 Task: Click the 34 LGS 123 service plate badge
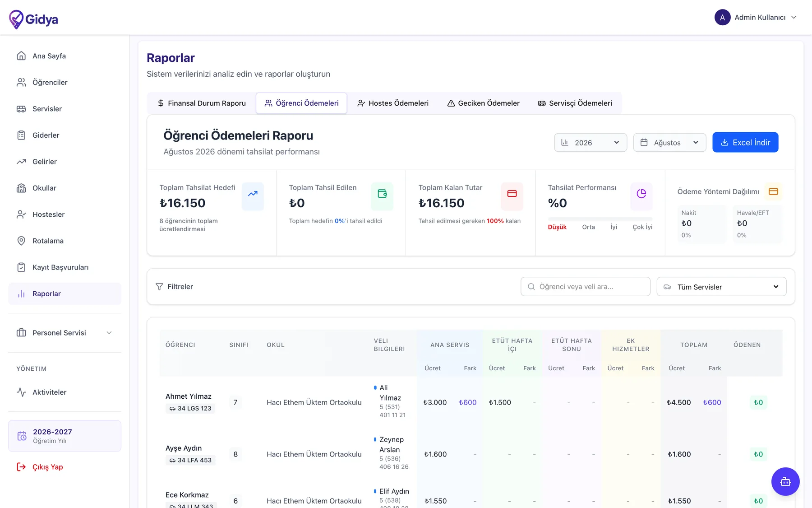tap(190, 408)
